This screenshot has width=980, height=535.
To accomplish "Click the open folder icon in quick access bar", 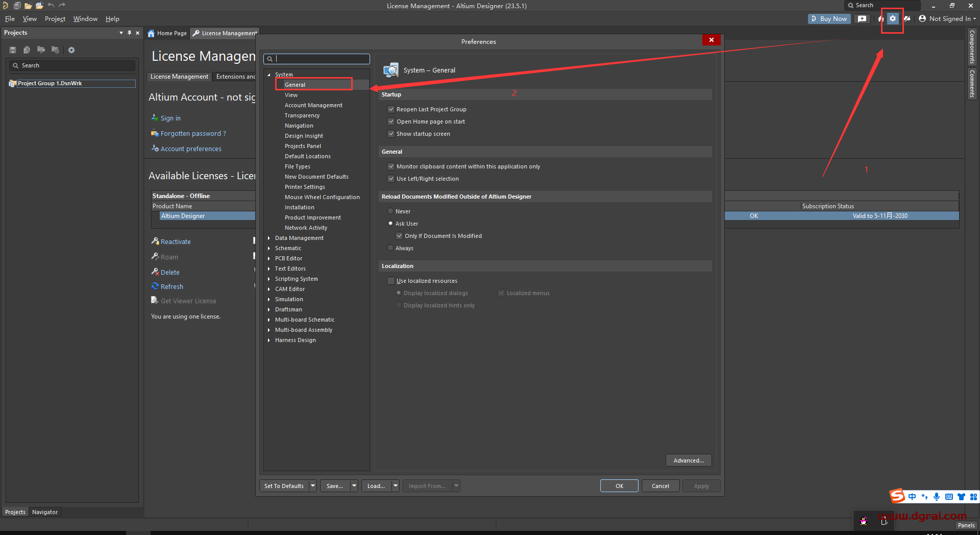I will click(x=28, y=6).
